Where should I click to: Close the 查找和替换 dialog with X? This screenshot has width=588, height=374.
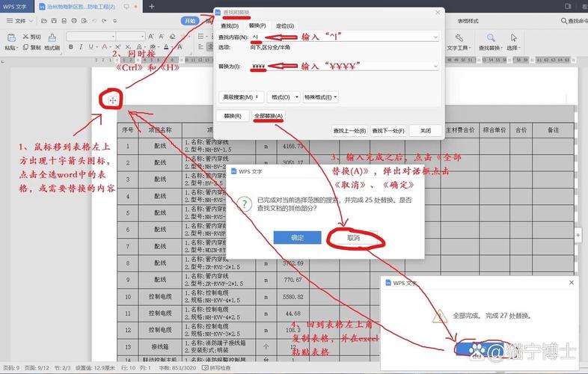437,13
